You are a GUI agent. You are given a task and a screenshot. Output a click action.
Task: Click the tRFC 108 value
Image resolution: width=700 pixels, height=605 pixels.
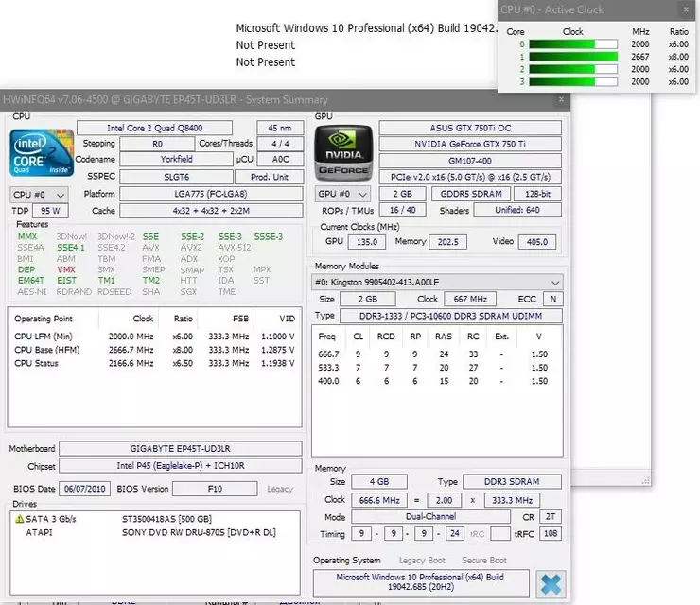[550, 533]
